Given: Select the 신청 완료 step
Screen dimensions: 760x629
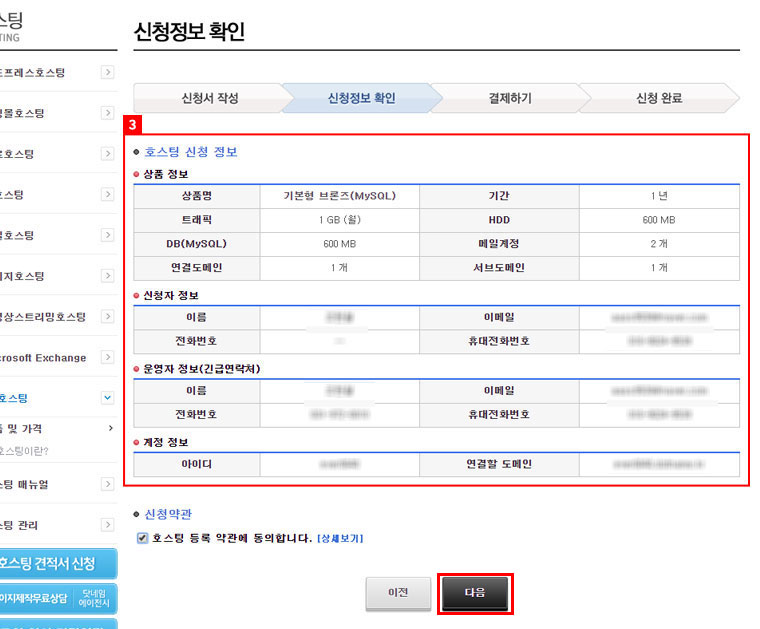Looking at the screenshot, I should (x=659, y=98).
